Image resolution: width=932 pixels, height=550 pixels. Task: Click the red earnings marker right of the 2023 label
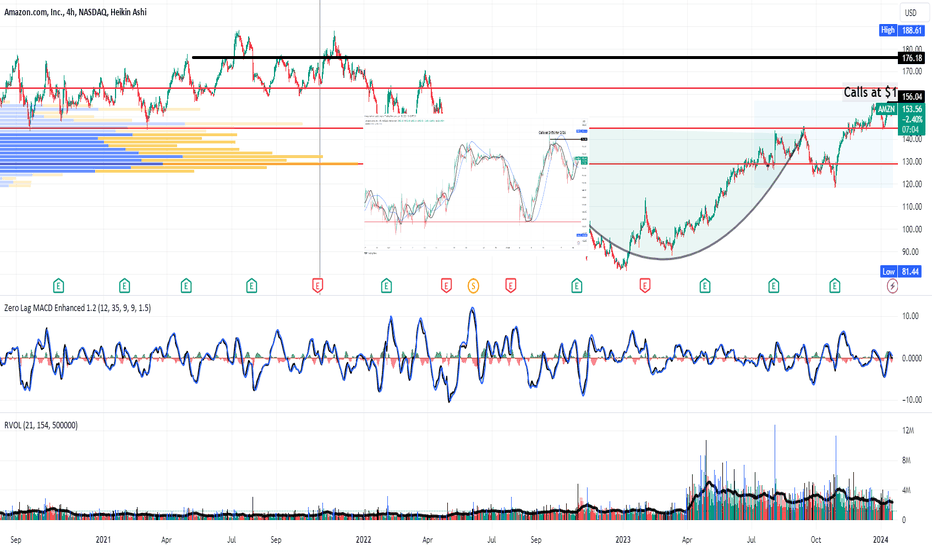pos(645,286)
